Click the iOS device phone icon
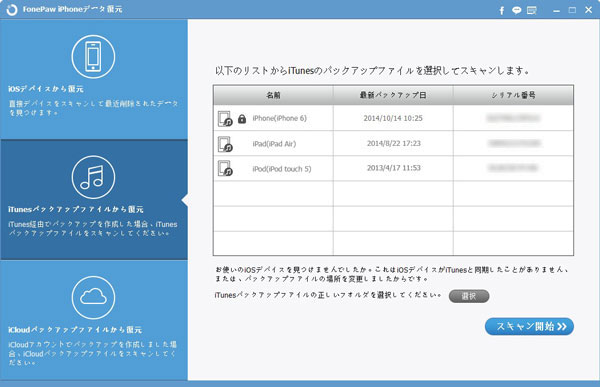 pos(93,57)
